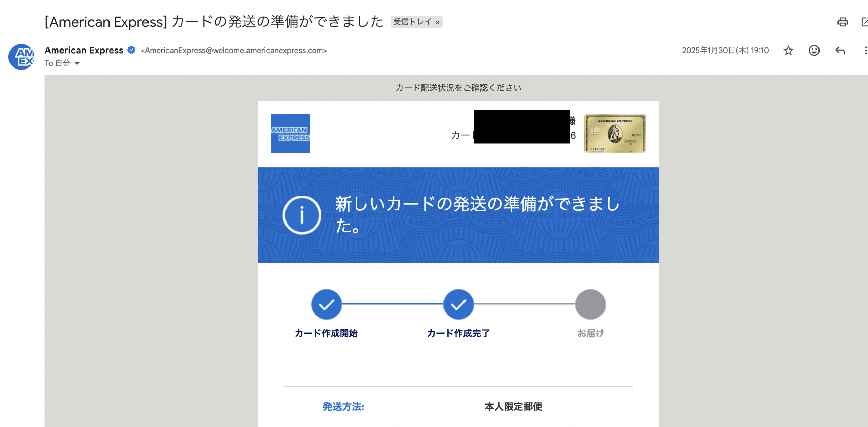868x427 pixels.
Task: Click the AMERICAN EXPRESS logo inside email body
Action: tap(290, 133)
